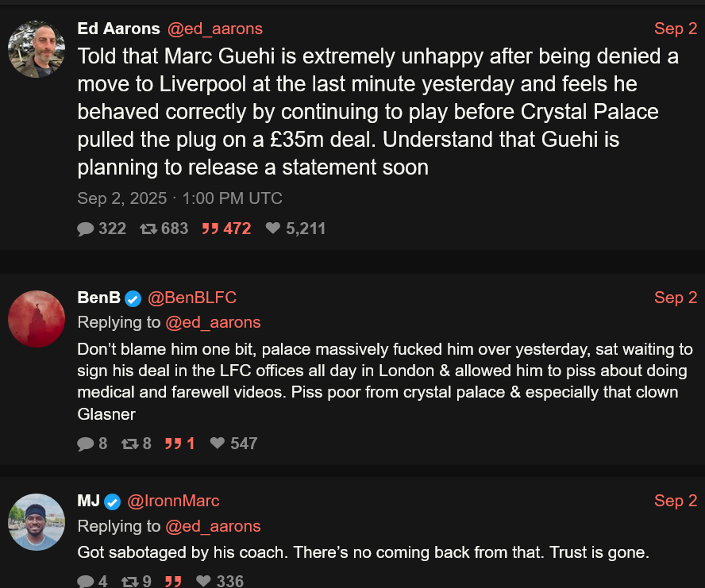Open MJ's profile avatar
Image resolution: width=705 pixels, height=588 pixels.
point(37,522)
